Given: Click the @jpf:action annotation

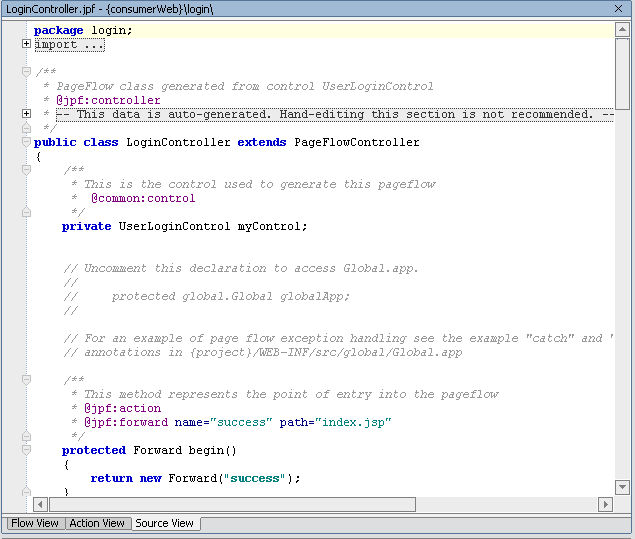Looking at the screenshot, I should tap(122, 408).
